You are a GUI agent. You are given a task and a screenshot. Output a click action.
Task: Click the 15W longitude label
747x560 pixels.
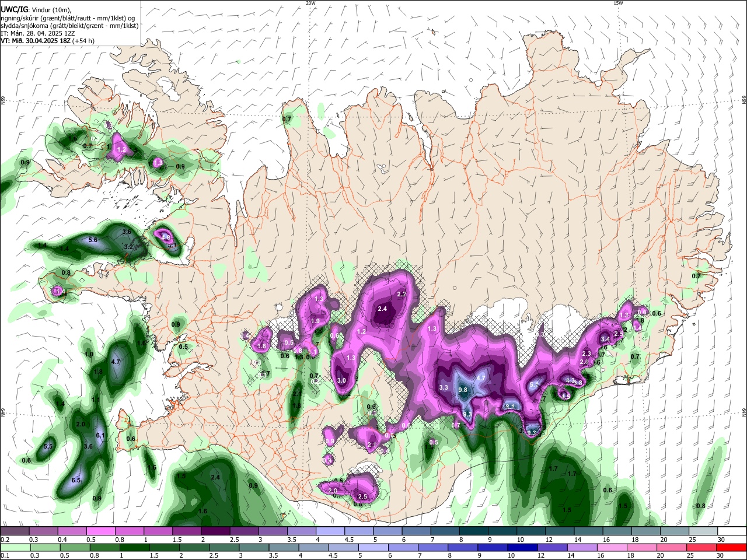pyautogui.click(x=618, y=3)
